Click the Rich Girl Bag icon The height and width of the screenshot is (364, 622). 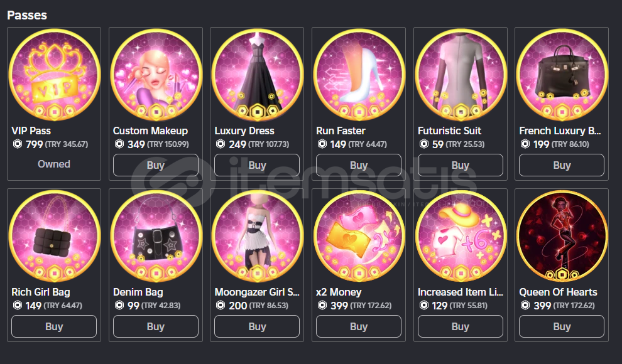click(x=54, y=236)
